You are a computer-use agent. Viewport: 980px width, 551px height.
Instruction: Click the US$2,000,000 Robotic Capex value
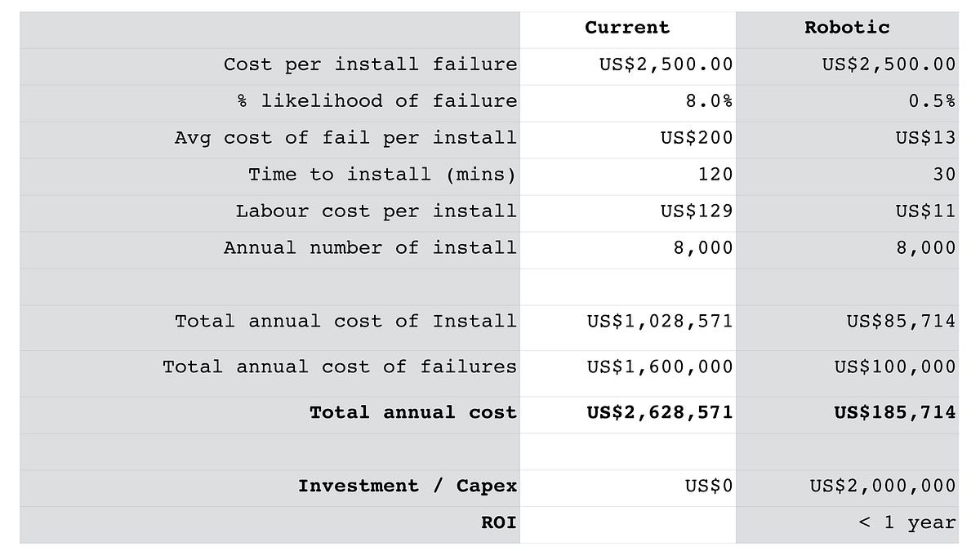[881, 486]
